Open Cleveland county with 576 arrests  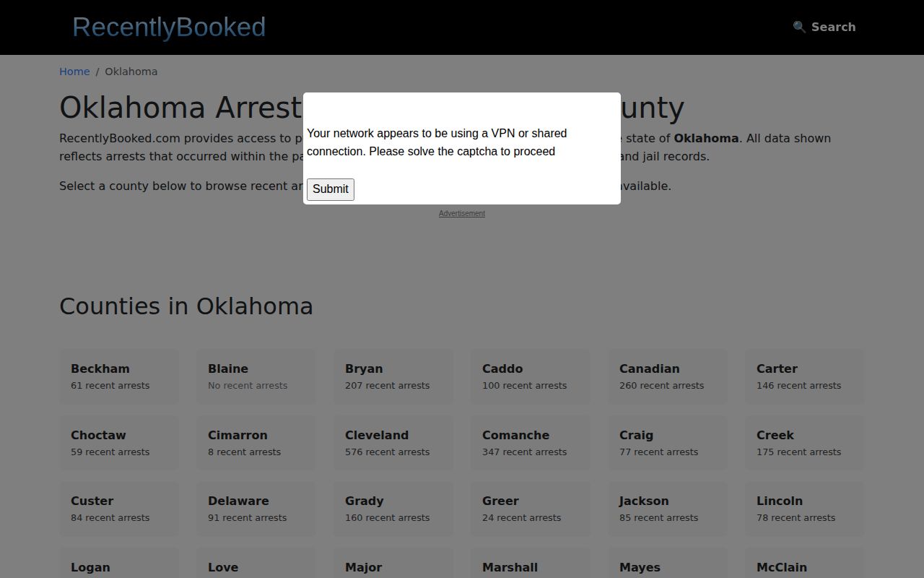coord(393,443)
